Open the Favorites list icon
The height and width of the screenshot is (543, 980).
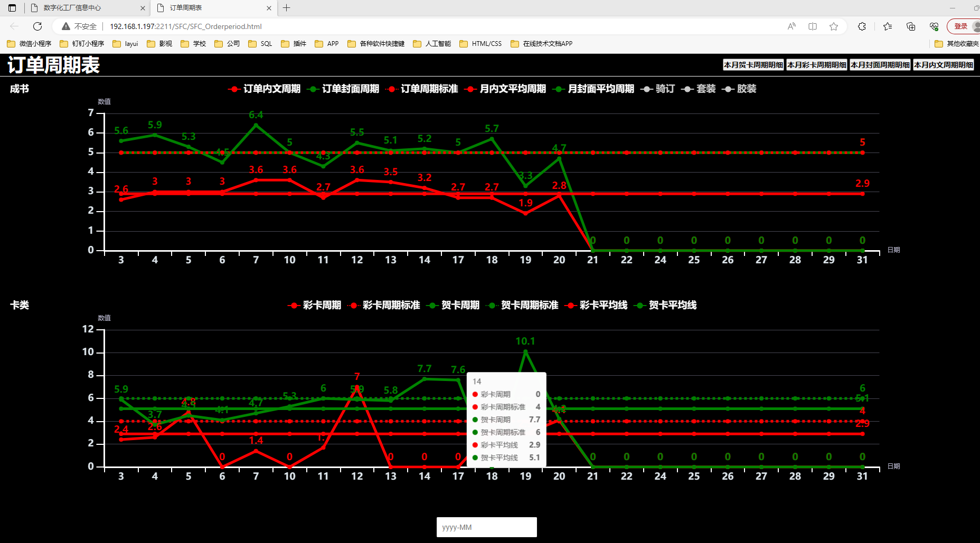coord(888,26)
